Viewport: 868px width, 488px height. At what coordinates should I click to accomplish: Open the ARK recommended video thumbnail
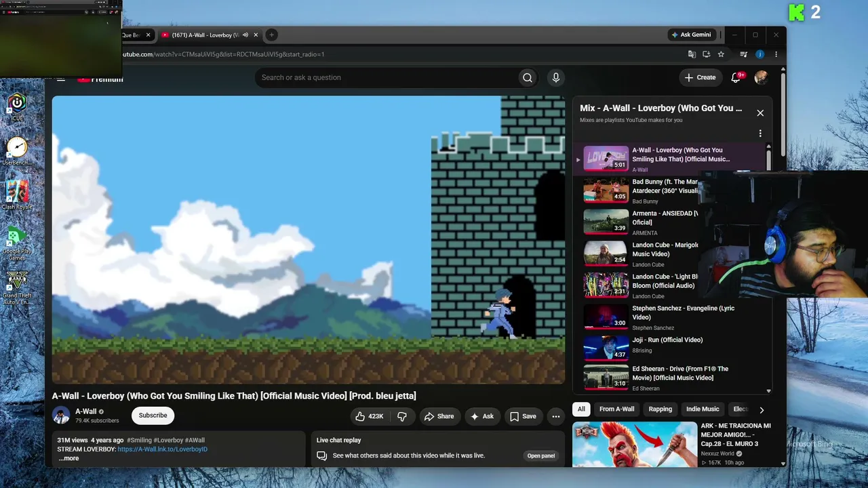pos(635,445)
